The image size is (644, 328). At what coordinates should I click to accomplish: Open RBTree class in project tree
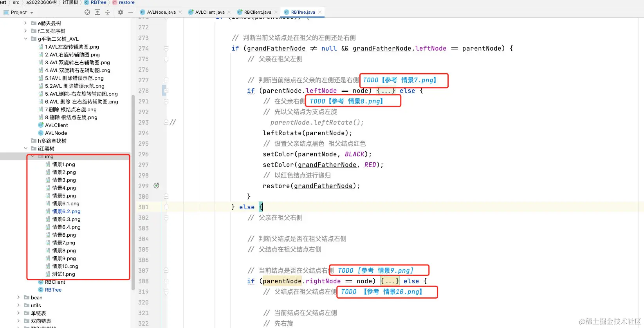tap(53, 290)
